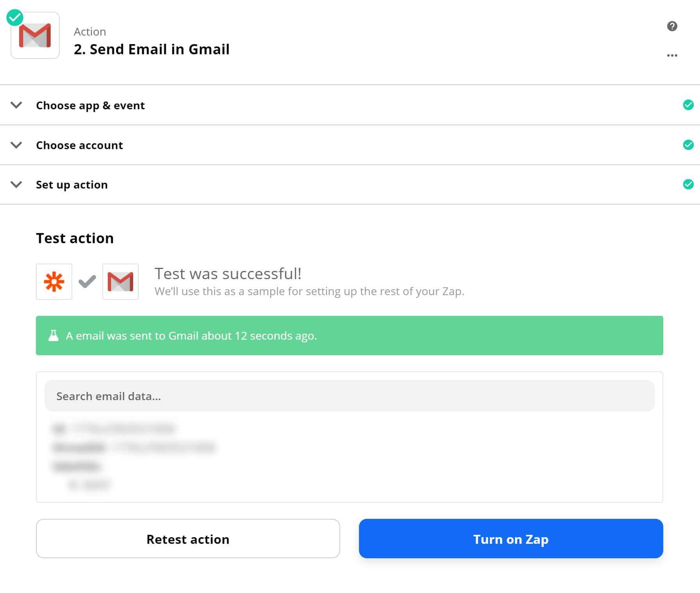700x593 pixels.
Task: Expand the Set up action chevron
Action: pyautogui.click(x=16, y=184)
